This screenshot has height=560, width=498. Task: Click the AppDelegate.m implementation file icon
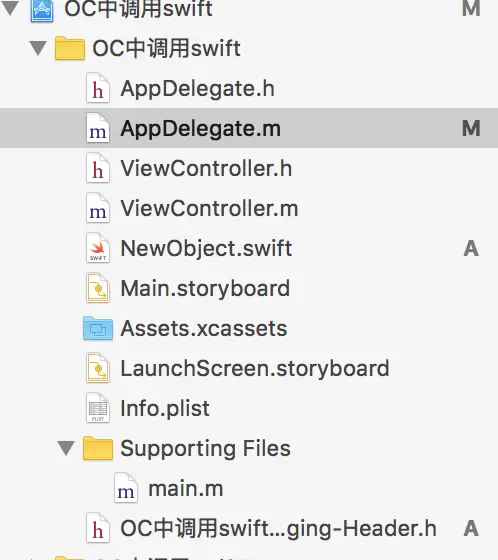pyautogui.click(x=98, y=128)
